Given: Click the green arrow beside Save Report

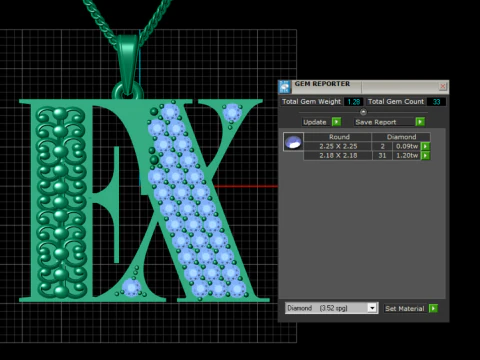Looking at the screenshot, I should (420, 122).
